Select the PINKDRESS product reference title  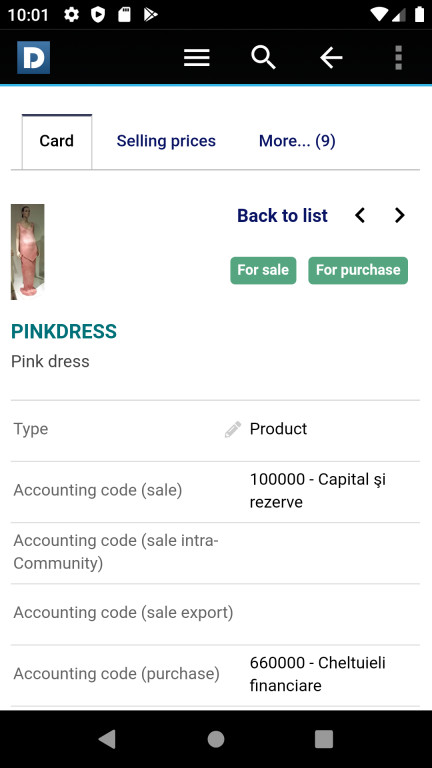tap(64, 332)
